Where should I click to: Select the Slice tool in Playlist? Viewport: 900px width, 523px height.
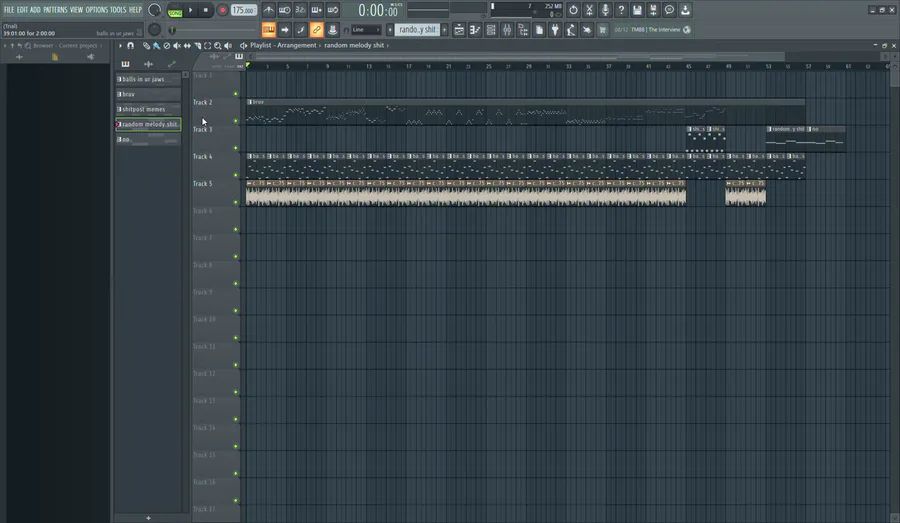tap(197, 45)
